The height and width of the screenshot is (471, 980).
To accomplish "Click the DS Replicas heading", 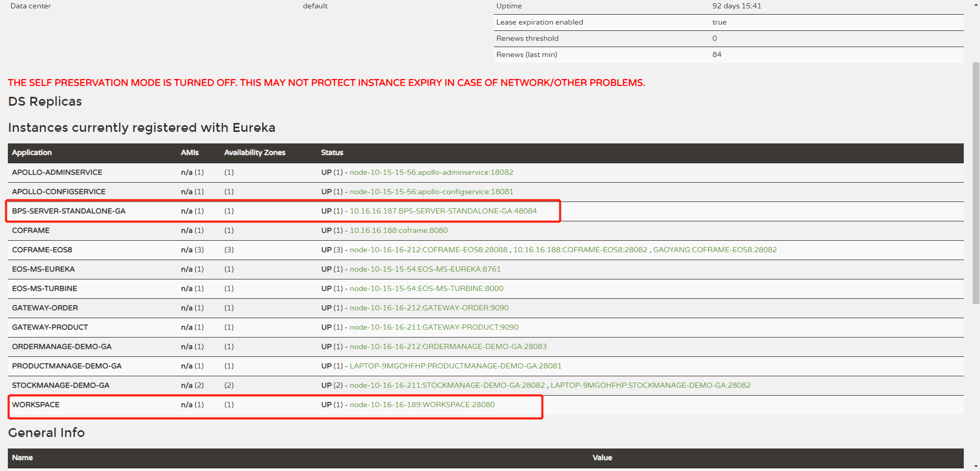I will (x=45, y=102).
